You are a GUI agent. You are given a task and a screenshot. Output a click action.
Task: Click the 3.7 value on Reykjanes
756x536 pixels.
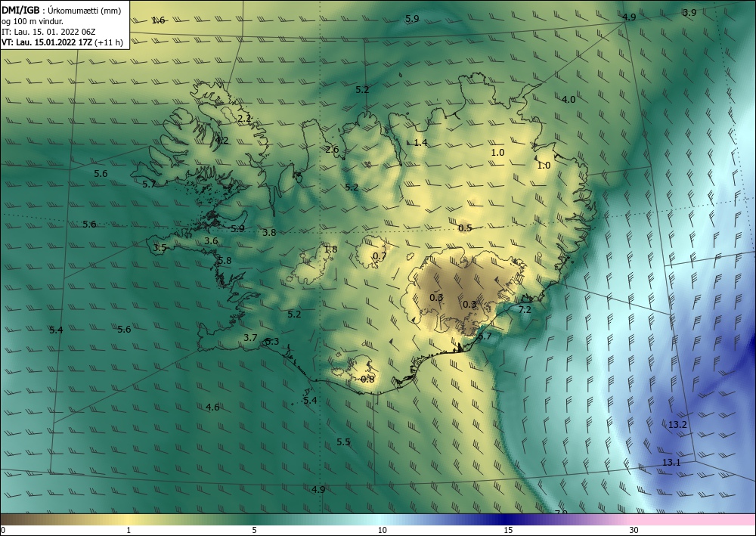[250, 338]
